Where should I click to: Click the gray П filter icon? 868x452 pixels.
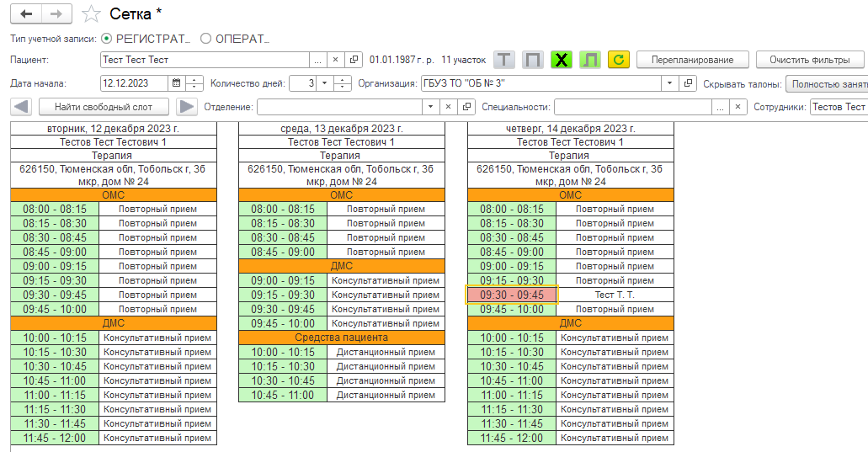532,60
